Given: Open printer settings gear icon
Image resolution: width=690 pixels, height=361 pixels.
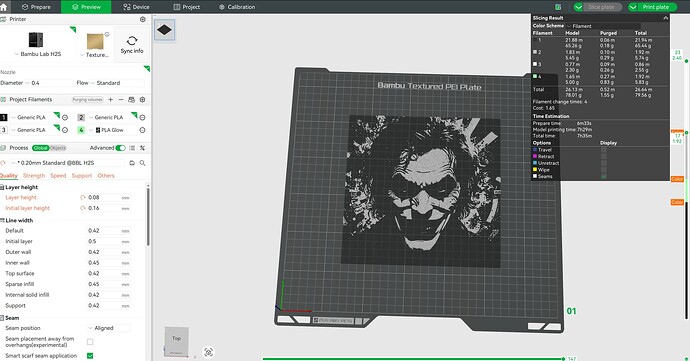Looking at the screenshot, I should coord(143,19).
